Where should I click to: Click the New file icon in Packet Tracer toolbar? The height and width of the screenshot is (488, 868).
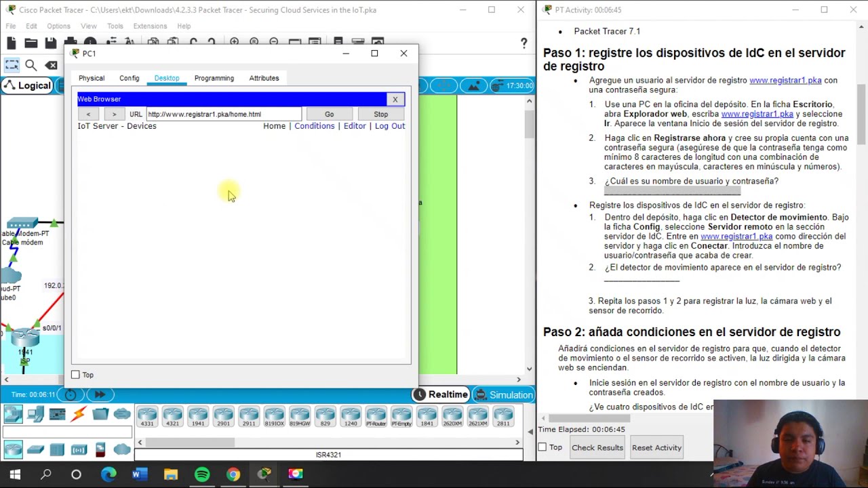11,43
